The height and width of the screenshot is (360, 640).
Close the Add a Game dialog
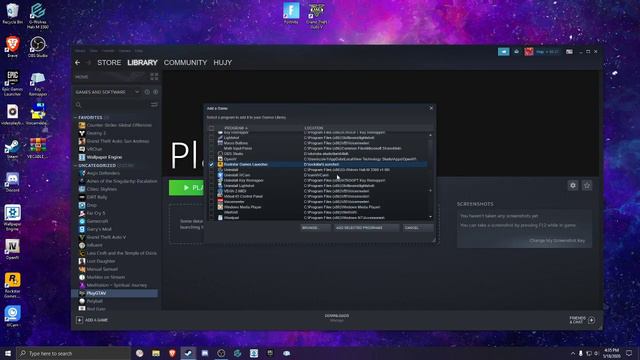click(431, 108)
